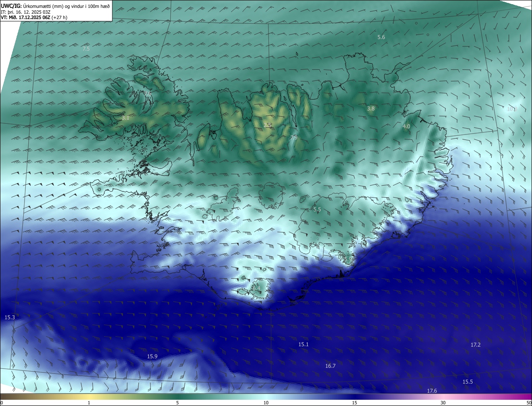Click the legend tick label 15
The image size is (532, 406).
355,403
